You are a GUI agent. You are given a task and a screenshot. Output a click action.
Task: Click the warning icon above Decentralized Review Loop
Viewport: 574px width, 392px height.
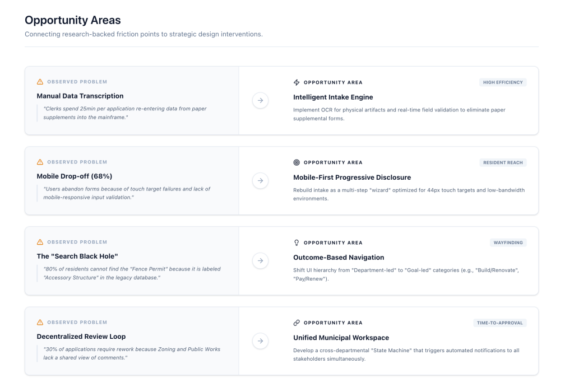(x=40, y=322)
